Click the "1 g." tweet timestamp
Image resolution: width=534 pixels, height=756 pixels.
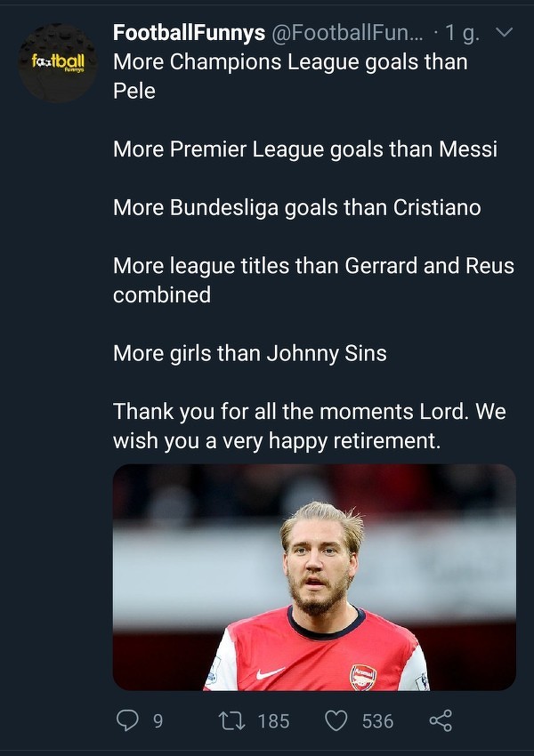(463, 33)
